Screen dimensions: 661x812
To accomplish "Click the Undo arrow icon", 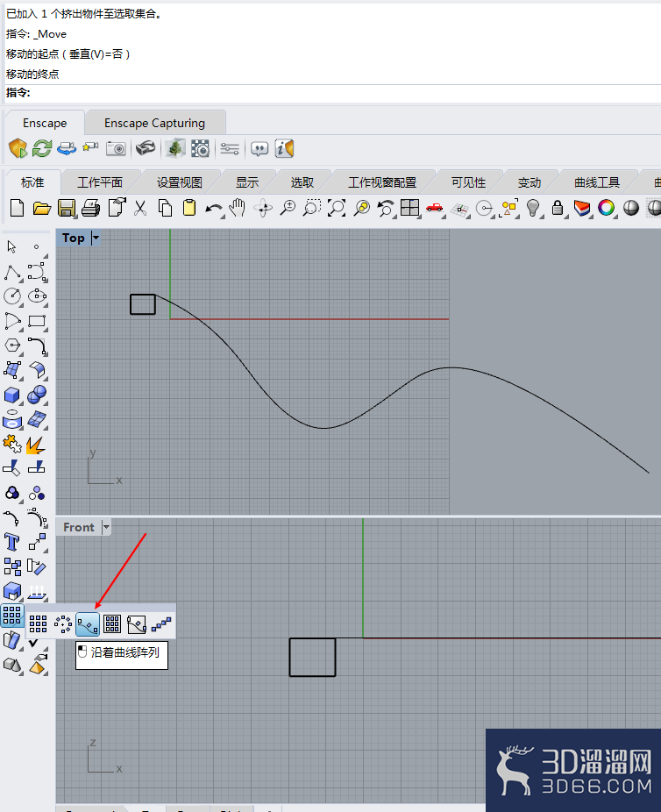I will [x=213, y=209].
